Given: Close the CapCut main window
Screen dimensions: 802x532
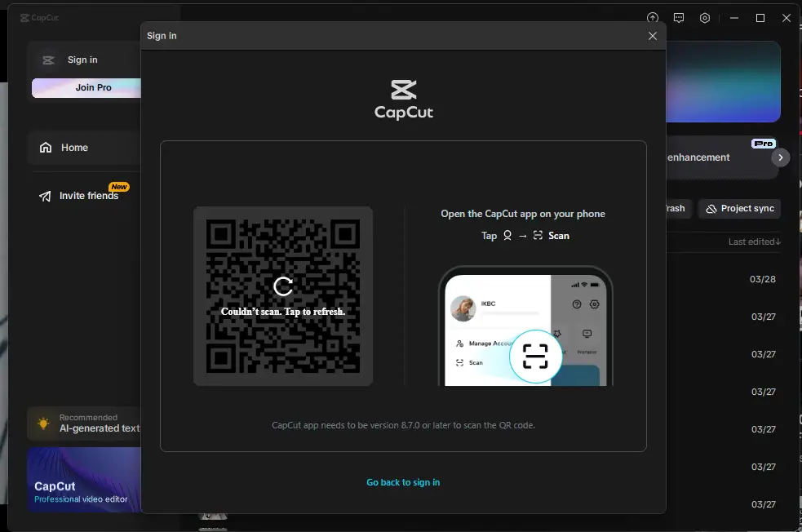Looking at the screenshot, I should pos(786,18).
